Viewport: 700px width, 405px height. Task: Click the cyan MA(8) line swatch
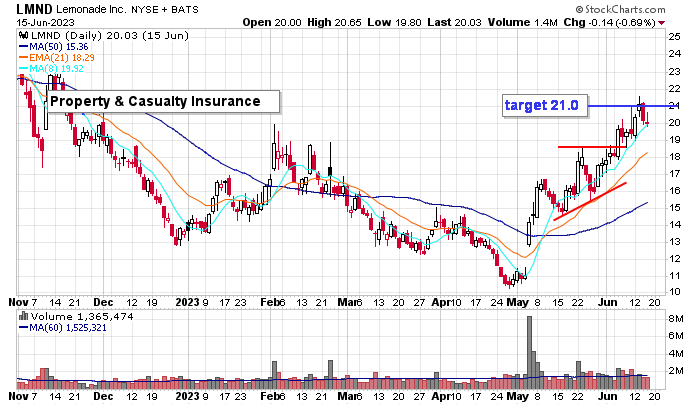23,69
